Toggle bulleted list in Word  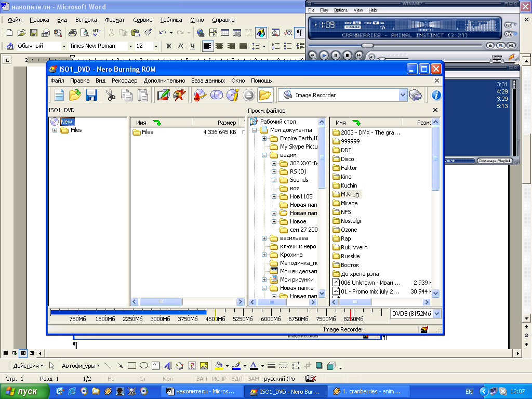point(288,46)
